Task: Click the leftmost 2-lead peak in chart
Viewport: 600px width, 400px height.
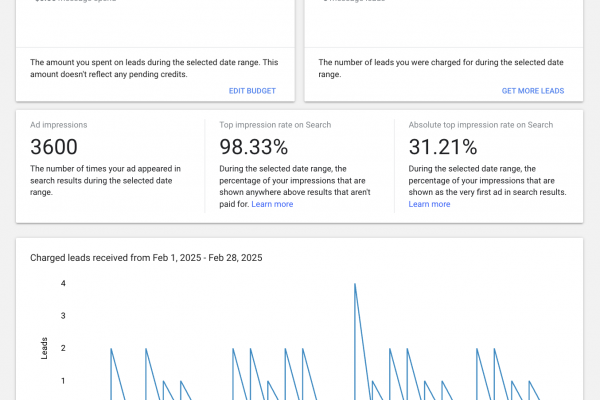Action: (111, 349)
